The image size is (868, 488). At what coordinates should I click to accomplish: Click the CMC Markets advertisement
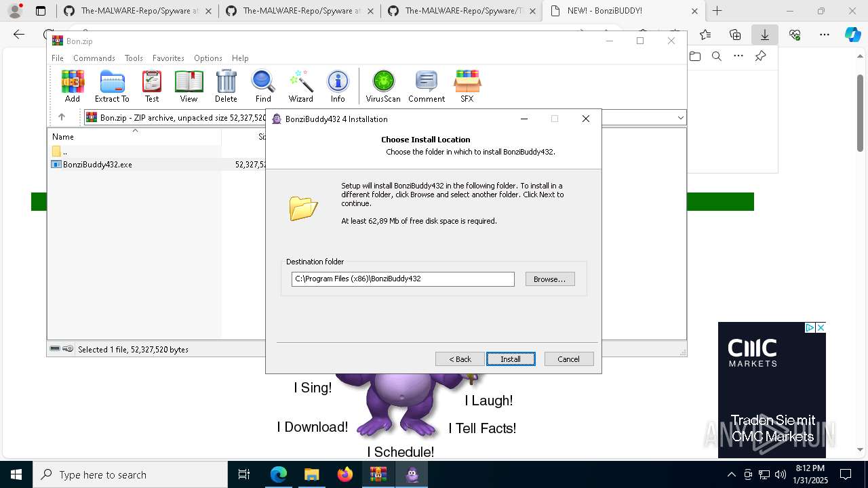pyautogui.click(x=772, y=390)
